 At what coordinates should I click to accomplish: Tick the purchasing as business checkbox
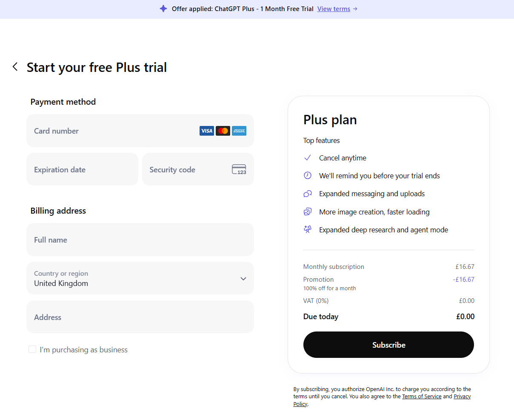(x=32, y=349)
